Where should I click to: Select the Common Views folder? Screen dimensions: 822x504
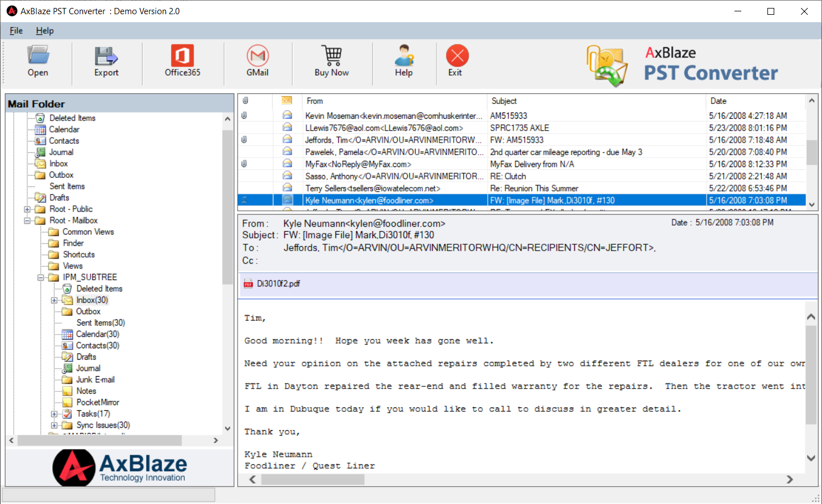88,232
